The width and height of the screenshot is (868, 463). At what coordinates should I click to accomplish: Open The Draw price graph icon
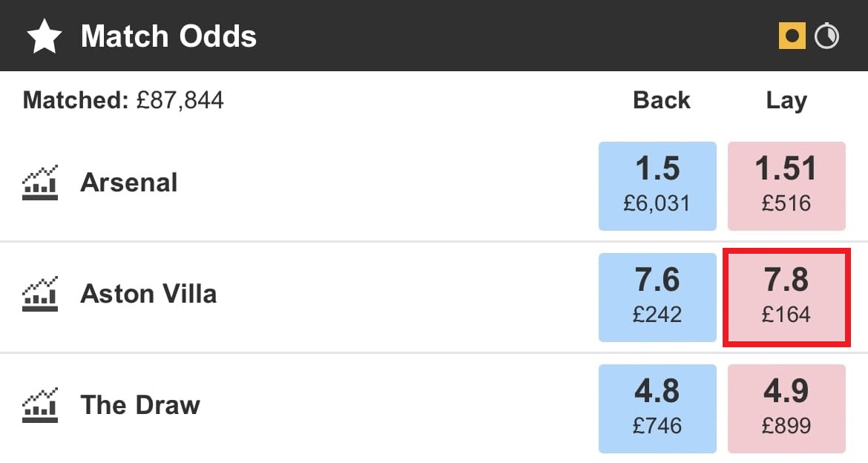40,406
